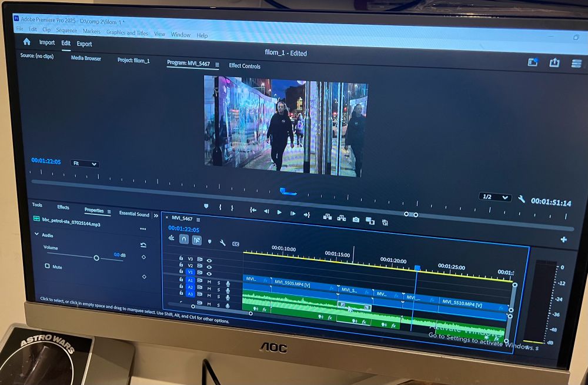Open the Fit zoom level dropdown
Viewport: 588px width, 385px height.
point(85,164)
